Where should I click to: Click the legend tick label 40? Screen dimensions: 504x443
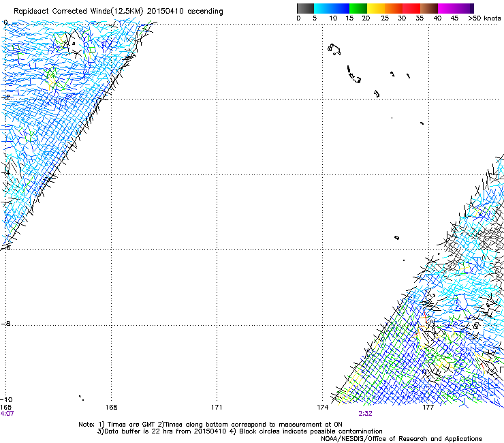tap(437, 18)
